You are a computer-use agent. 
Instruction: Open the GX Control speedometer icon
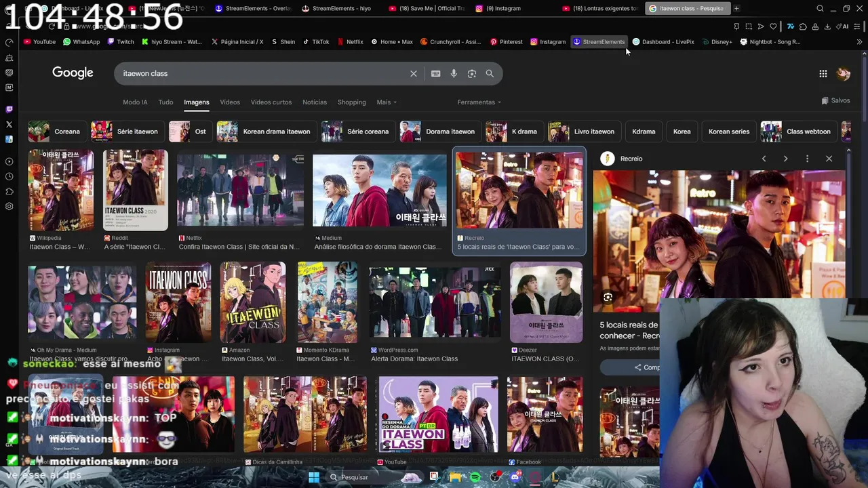pos(9,42)
